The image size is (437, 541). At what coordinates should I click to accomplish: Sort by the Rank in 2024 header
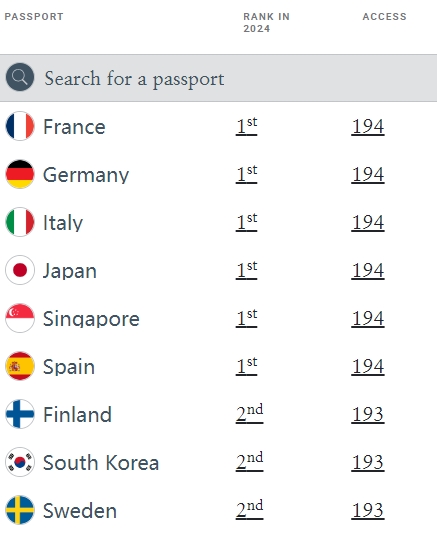266,22
